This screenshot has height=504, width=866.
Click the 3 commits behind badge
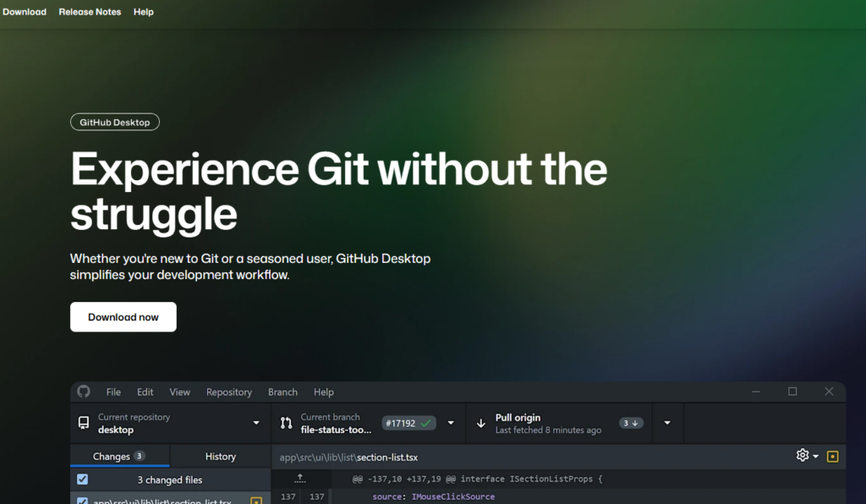[631, 423]
